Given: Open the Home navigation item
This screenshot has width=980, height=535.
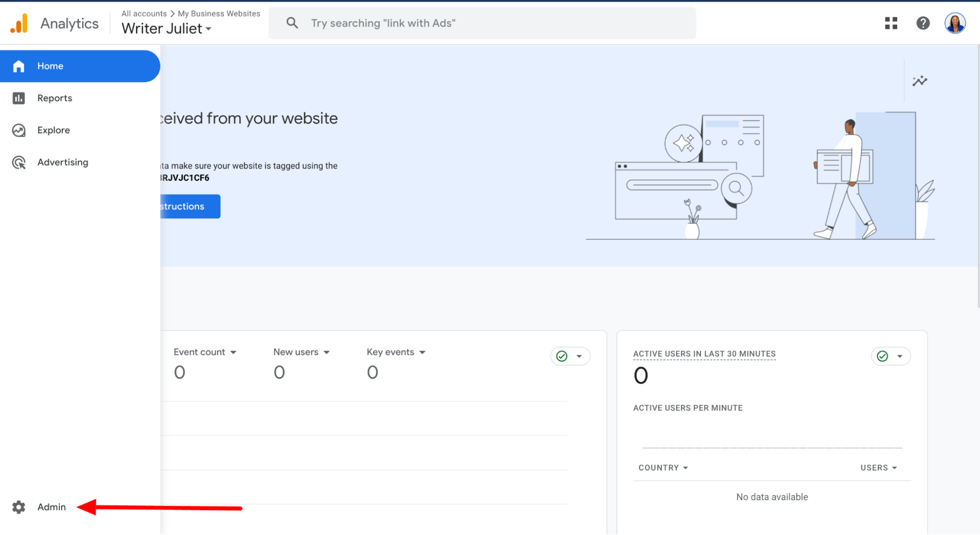Looking at the screenshot, I should 80,66.
